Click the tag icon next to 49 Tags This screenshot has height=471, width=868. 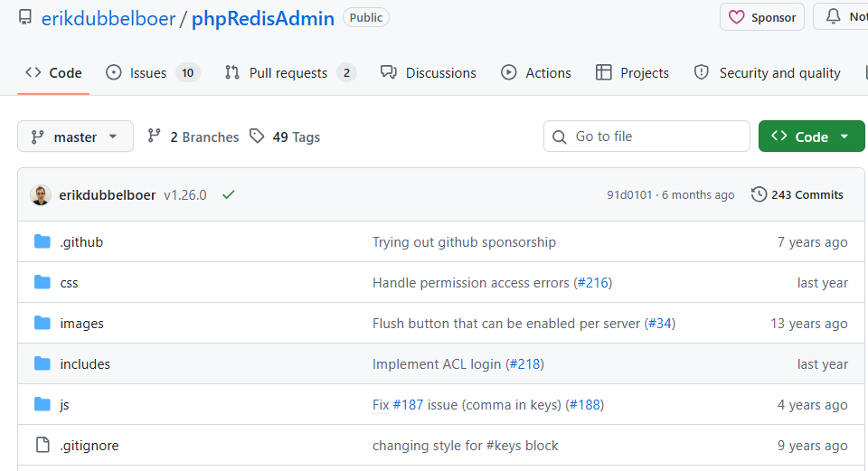click(x=257, y=136)
